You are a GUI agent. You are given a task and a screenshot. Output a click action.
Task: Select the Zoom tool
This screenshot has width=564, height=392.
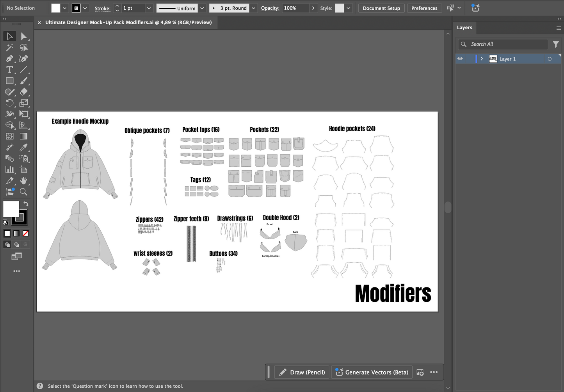point(24,192)
